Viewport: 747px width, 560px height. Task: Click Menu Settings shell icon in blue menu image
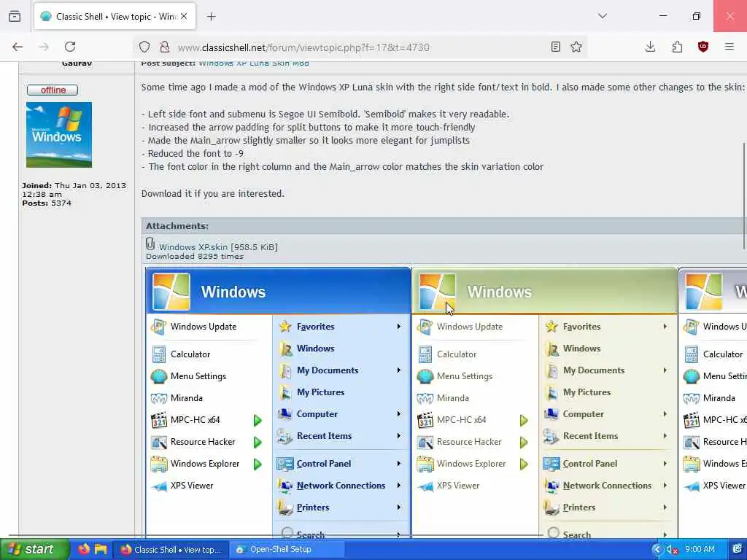(158, 376)
